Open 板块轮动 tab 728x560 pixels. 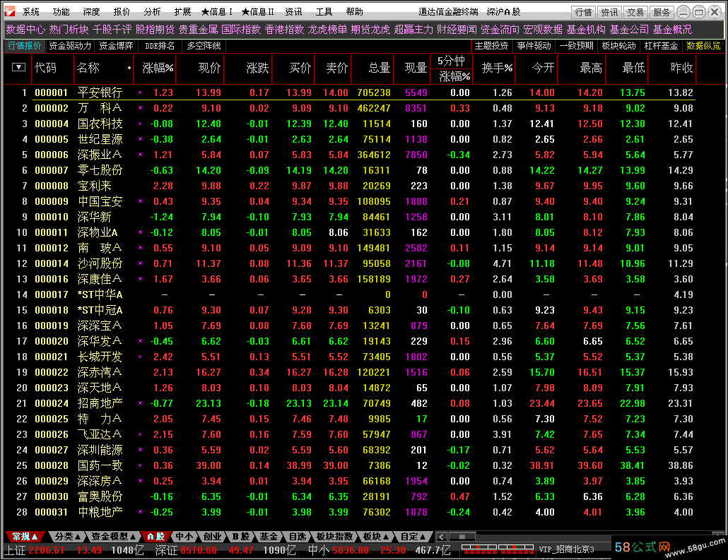[x=619, y=46]
